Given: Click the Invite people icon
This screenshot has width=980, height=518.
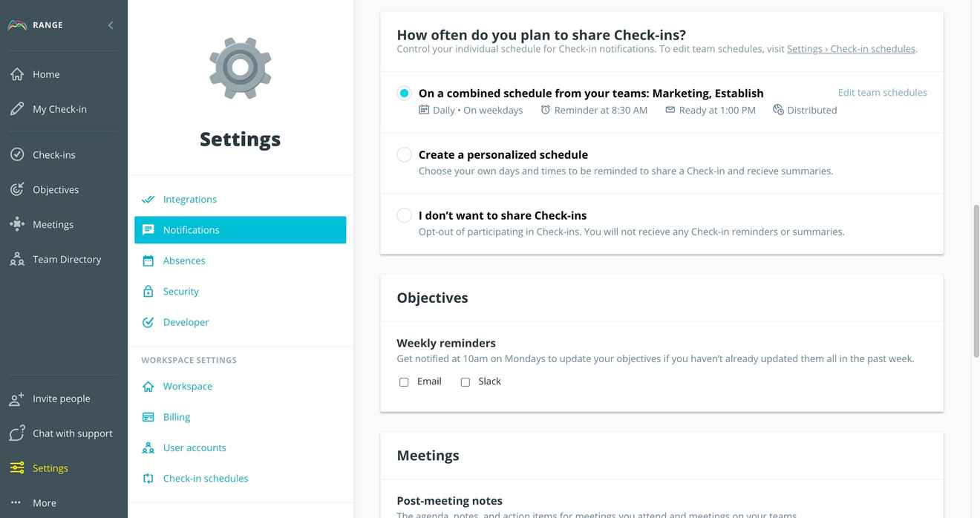Looking at the screenshot, I should click(x=16, y=399).
